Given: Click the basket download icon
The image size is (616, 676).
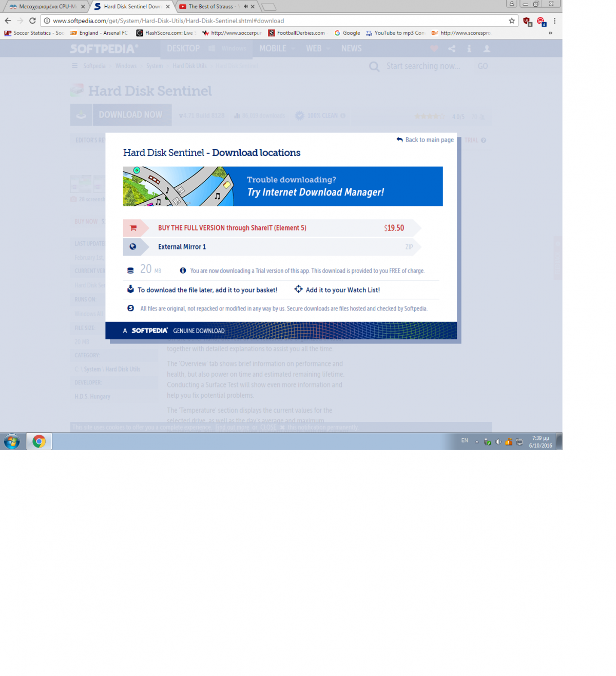Looking at the screenshot, I should 130,289.
